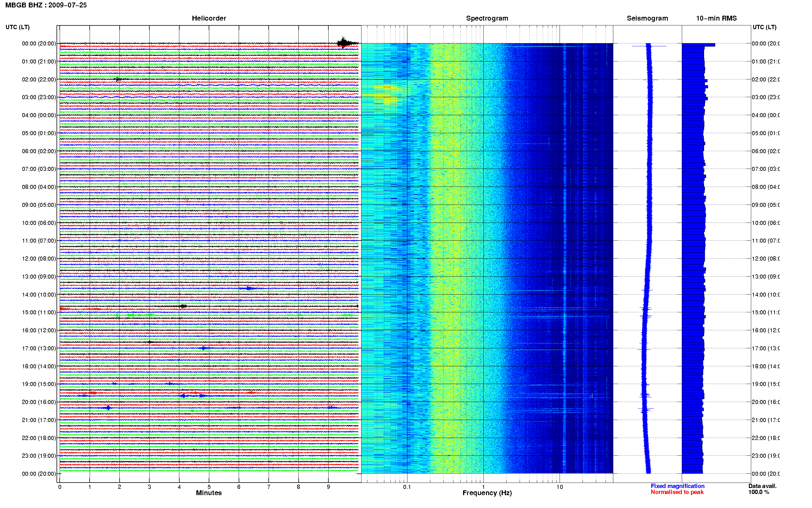Click the blue event burst near 13:40 trace
Screen dimensions: 812x508
(248, 288)
